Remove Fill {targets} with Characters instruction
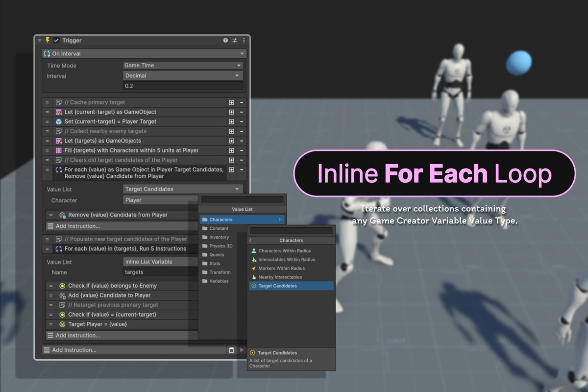This screenshot has height=392, width=588. (x=242, y=150)
